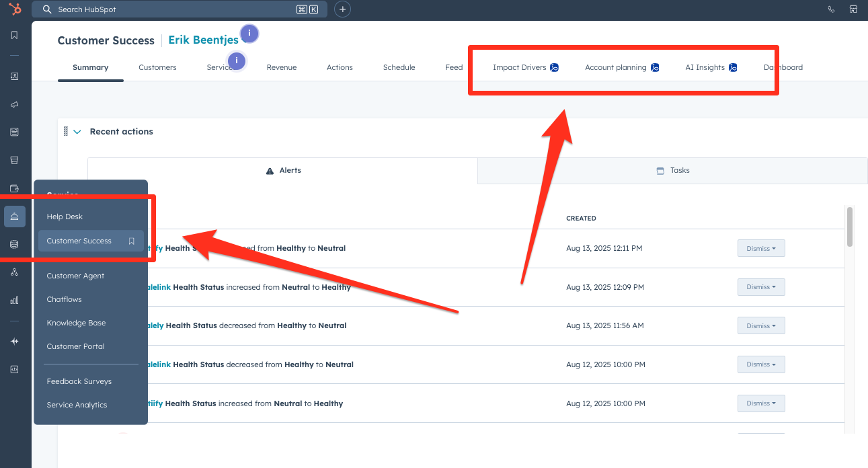Switch to the Actions tab
The image size is (868, 468).
coord(340,67)
